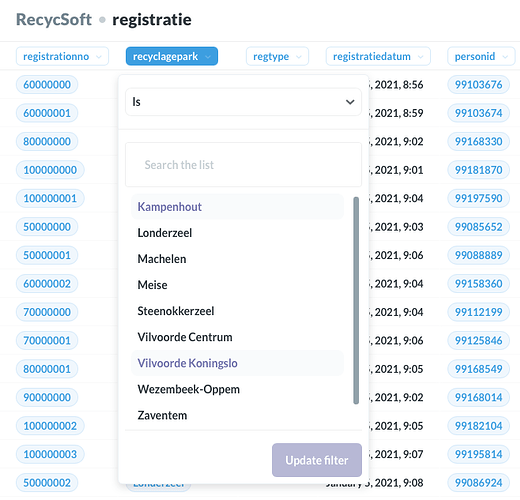
Task: Choose Steenokkerzeel option
Action: 237,311
